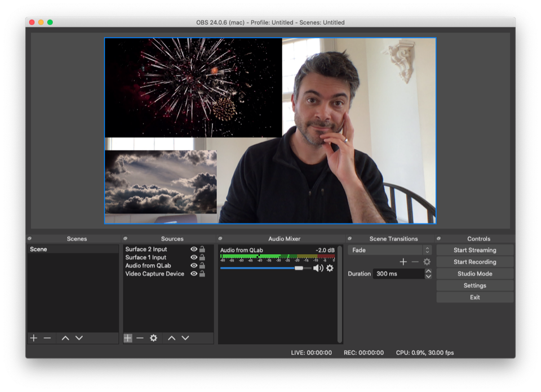
Task: Open source properties gear in Sources panel
Action: point(153,338)
